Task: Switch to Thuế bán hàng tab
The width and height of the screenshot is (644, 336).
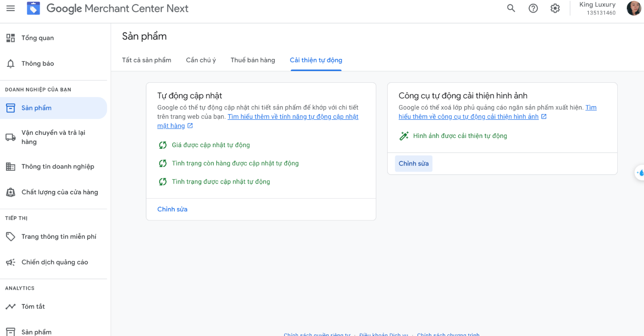Action: click(253, 60)
